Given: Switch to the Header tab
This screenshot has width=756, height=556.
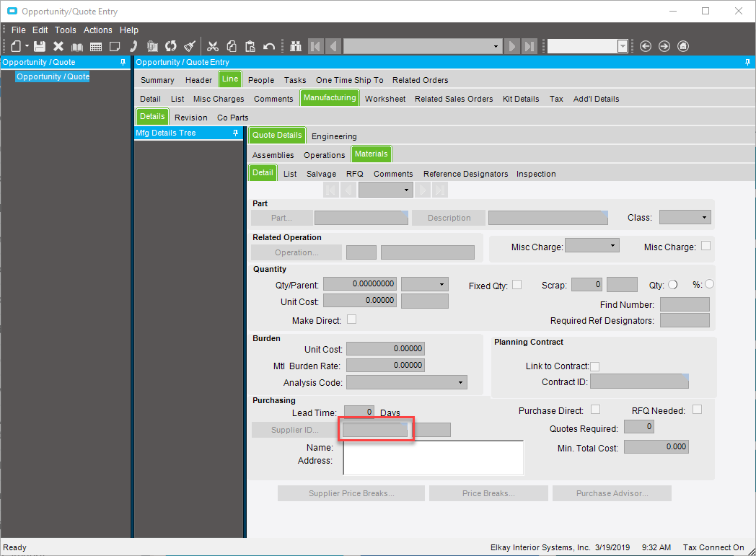Looking at the screenshot, I should tap(198, 80).
